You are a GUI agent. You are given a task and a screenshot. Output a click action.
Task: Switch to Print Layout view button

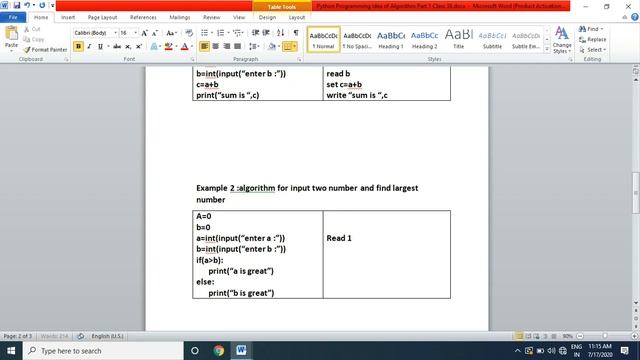coord(519,336)
